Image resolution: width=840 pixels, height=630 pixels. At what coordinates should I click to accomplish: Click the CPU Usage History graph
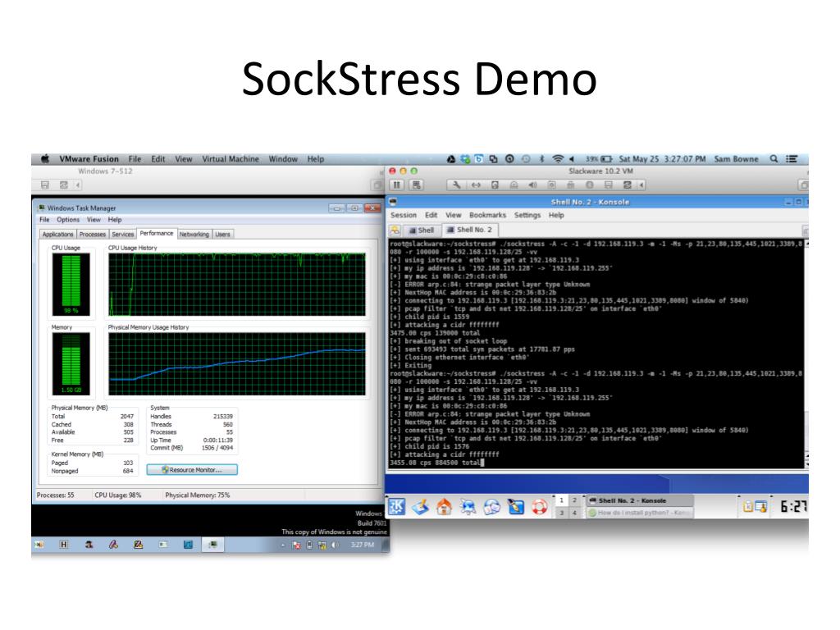(237, 285)
